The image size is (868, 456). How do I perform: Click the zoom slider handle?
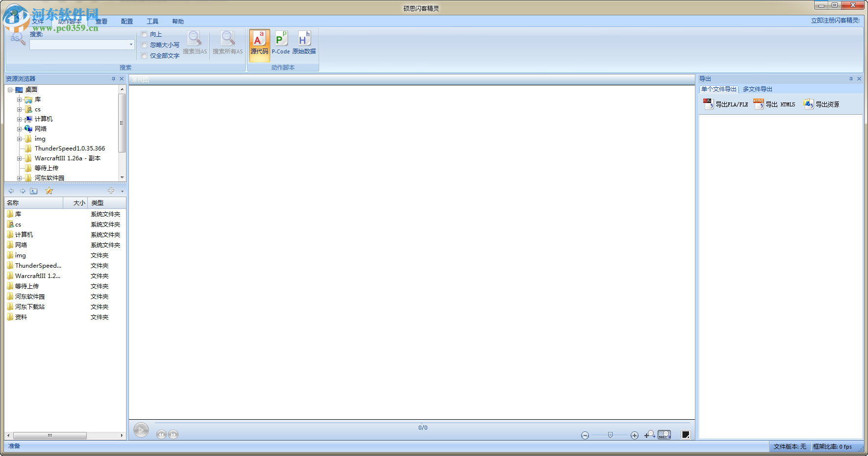point(610,435)
